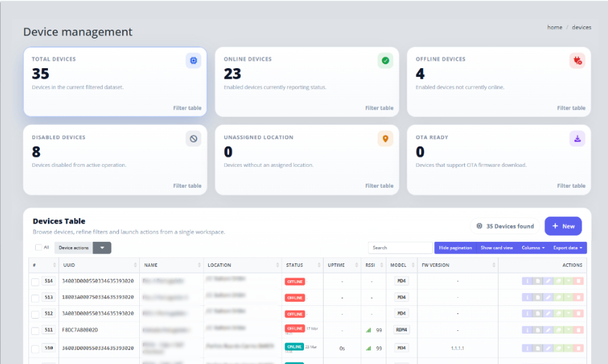Open the Export data dropdown
Viewport: 608px width, 364px height.
click(567, 248)
